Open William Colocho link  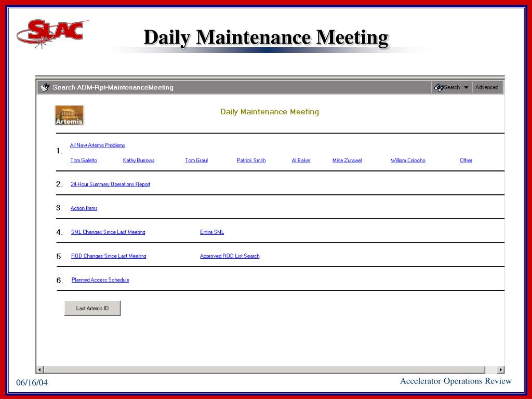[408, 160]
